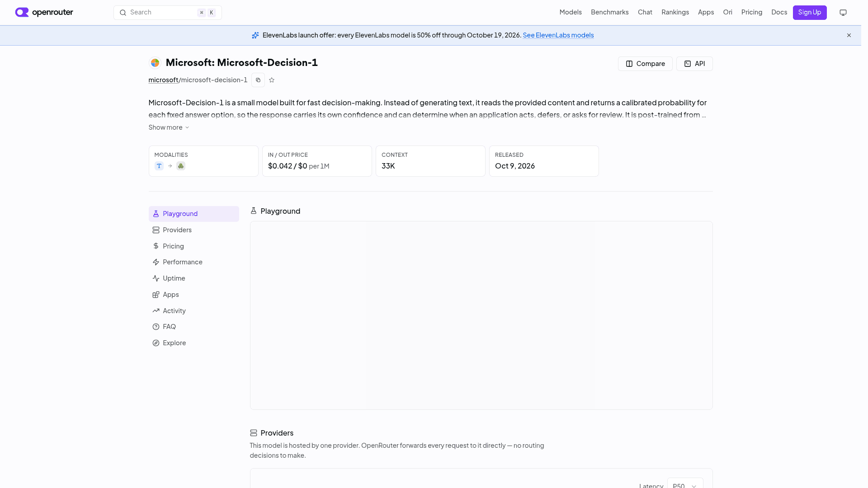Click the ElevenLabs sparkle icon in banner
The width and height of the screenshot is (868, 488).
pos(255,35)
